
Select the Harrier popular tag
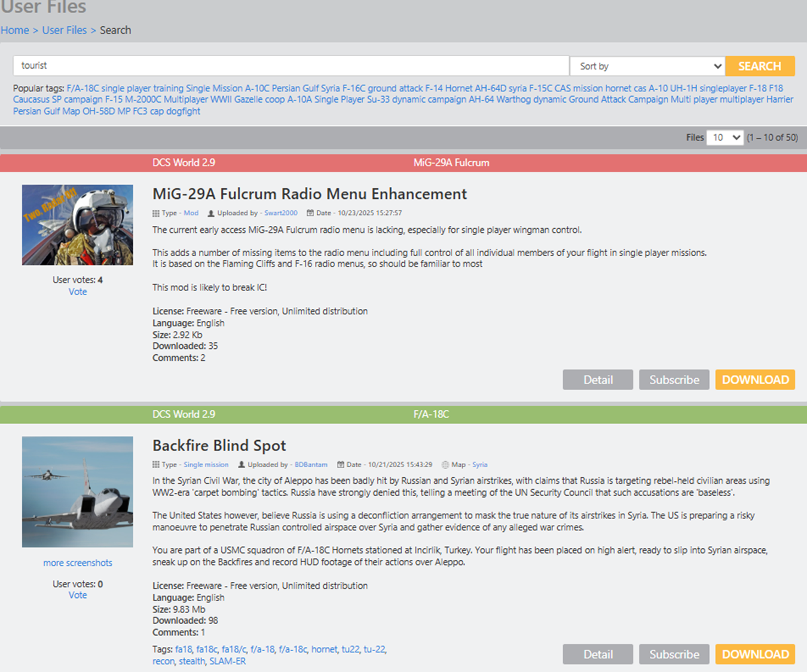tap(780, 100)
